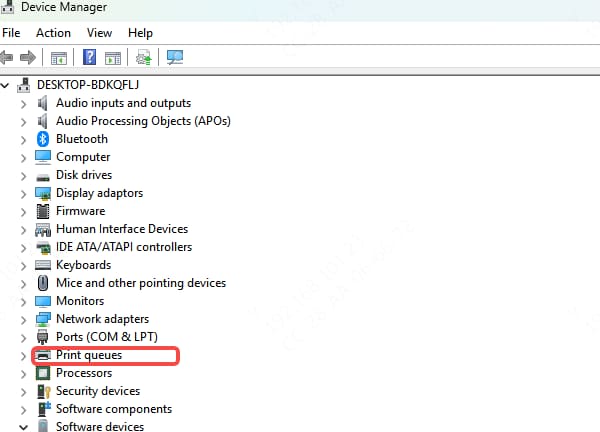Expand Audio inputs and outputs chevron
This screenshot has width=600, height=432.
click(23, 104)
